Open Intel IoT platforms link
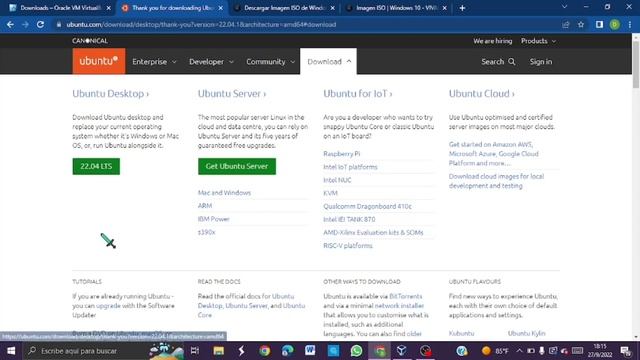 tap(350, 167)
